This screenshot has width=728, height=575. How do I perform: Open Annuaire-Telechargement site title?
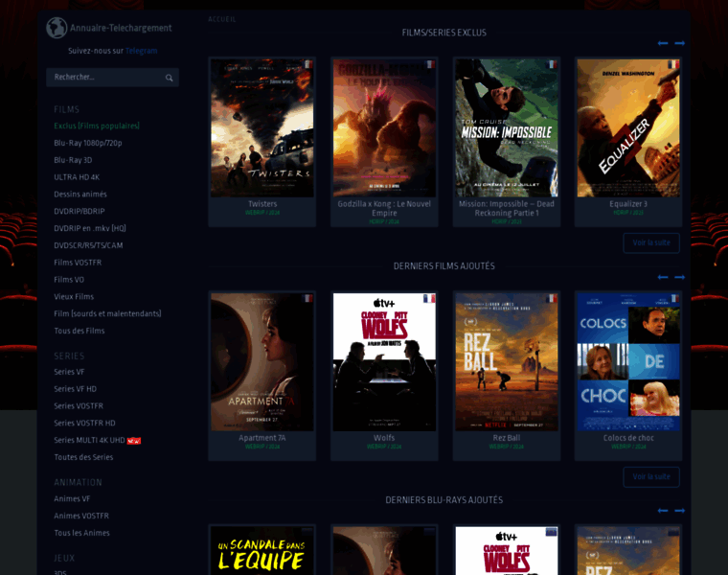pyautogui.click(x=121, y=28)
